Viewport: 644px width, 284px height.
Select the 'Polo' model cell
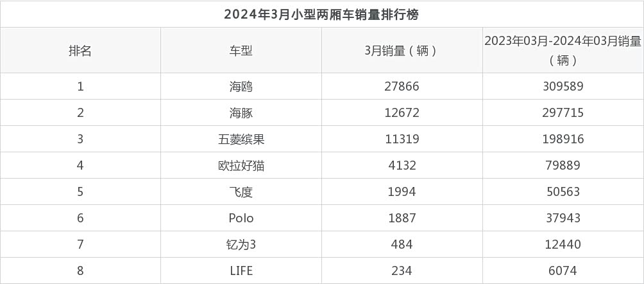(x=241, y=218)
